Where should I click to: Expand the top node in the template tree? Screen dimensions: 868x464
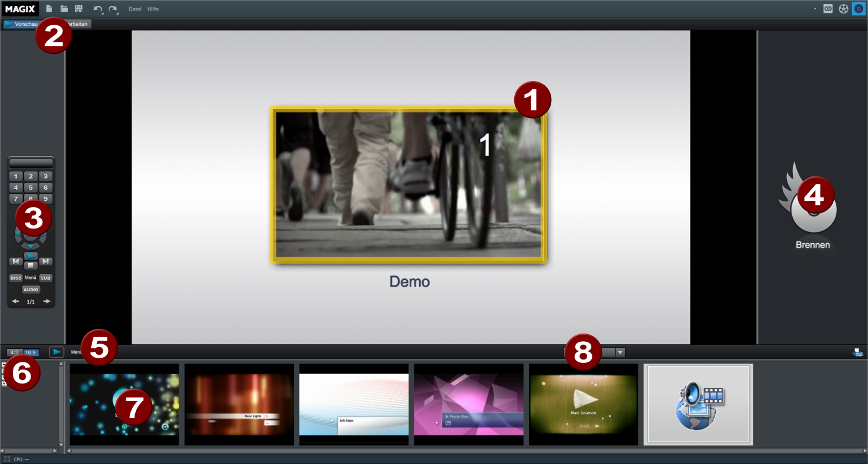[4, 365]
